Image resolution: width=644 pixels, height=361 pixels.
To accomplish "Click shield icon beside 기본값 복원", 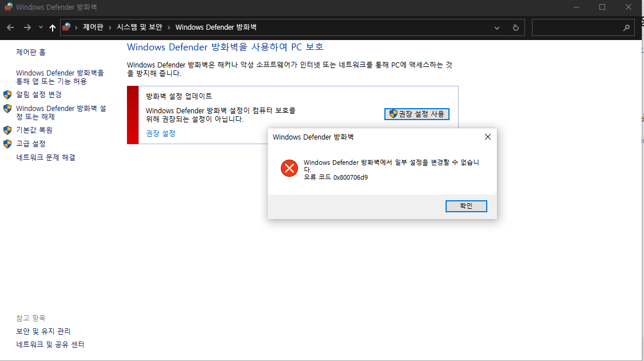I will point(7,130).
